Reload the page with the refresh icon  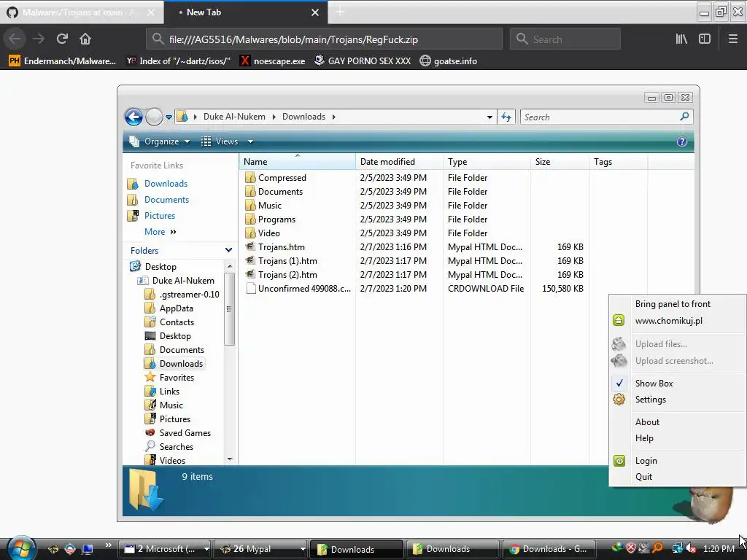62,39
